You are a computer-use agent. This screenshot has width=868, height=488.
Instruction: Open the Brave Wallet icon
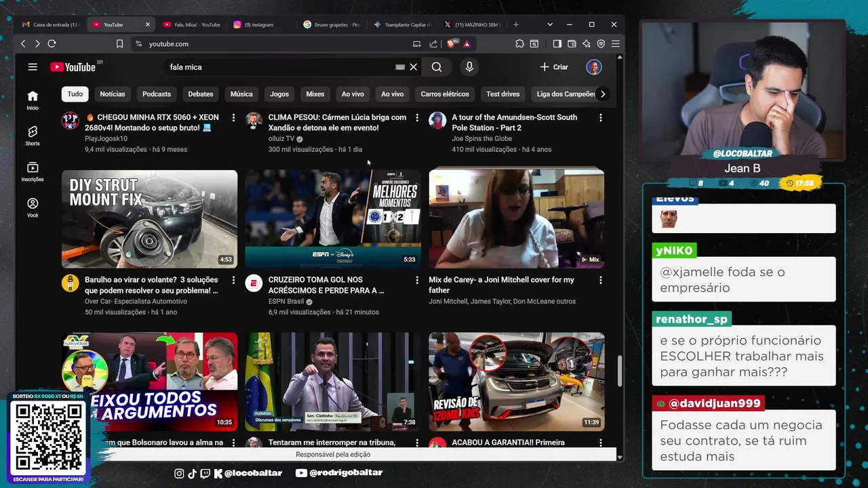572,43
